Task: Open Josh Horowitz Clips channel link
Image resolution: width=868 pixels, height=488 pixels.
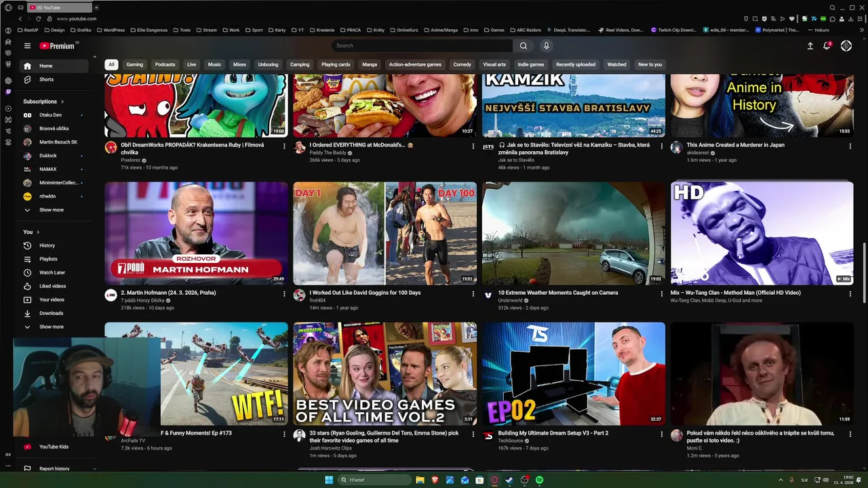Action: pyautogui.click(x=331, y=448)
